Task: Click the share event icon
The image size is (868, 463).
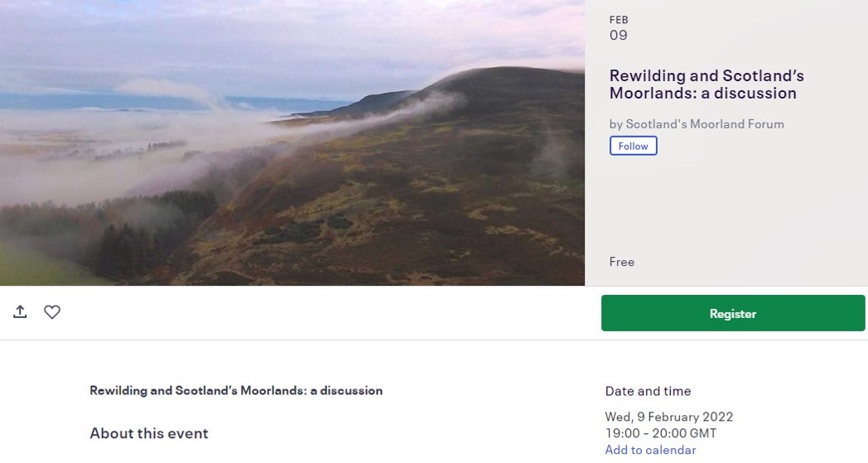Action: (x=20, y=312)
